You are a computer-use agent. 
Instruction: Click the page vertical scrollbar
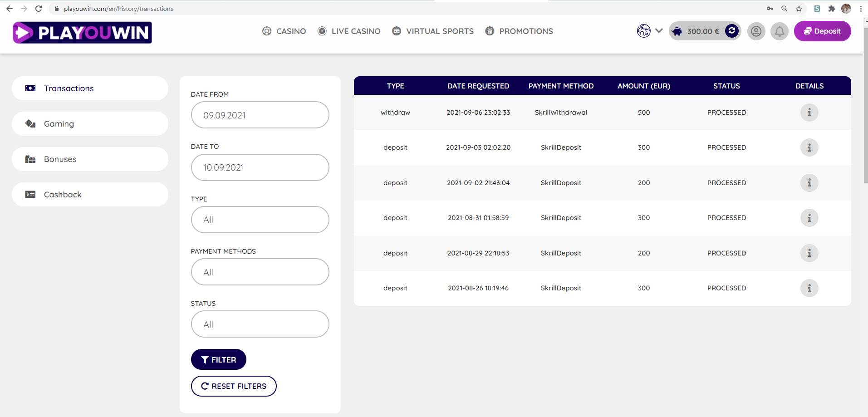(x=865, y=104)
